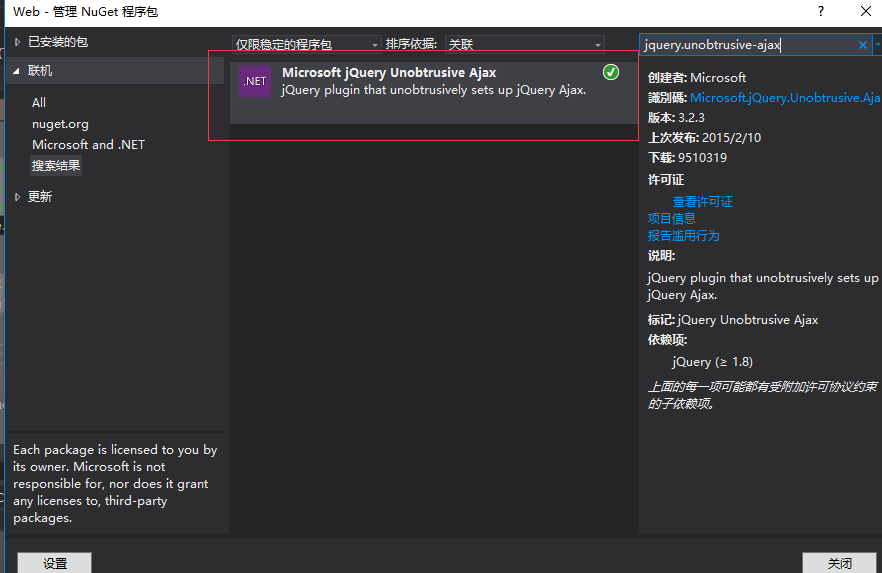882x573 pixels.
Task: Select the All source item
Action: click(x=39, y=103)
